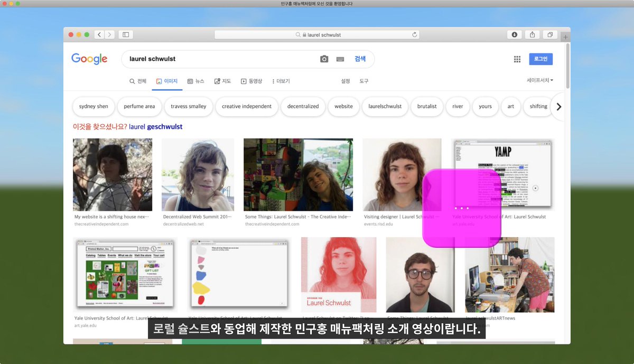Add a new tab with plus icon
The image size is (634, 364).
point(565,37)
